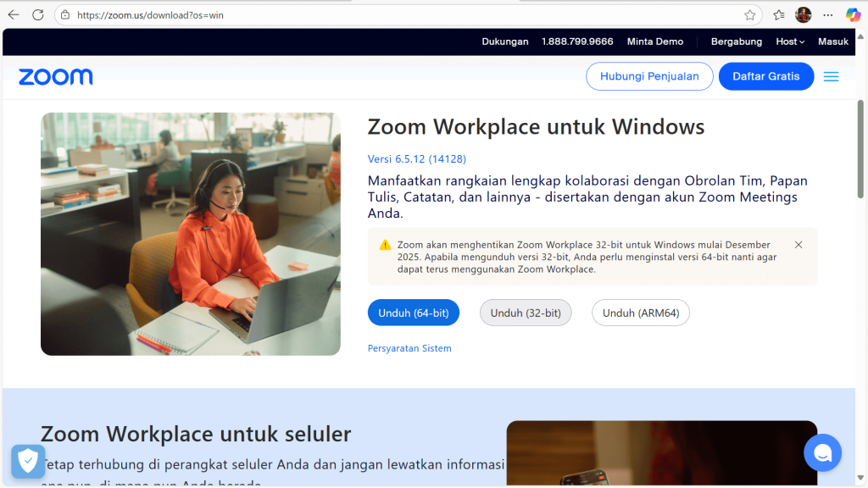Screen dimensions: 868x488
Task: Click the Hubungi Penjualan button
Action: click(x=649, y=76)
